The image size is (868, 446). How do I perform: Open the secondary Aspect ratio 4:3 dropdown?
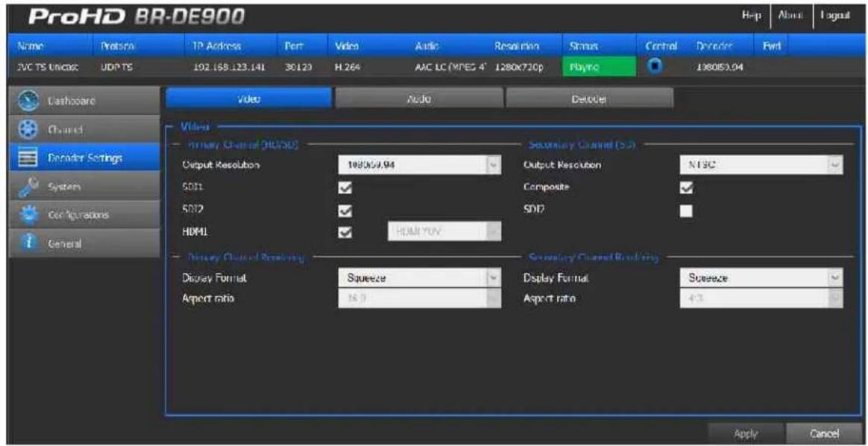coord(761,298)
